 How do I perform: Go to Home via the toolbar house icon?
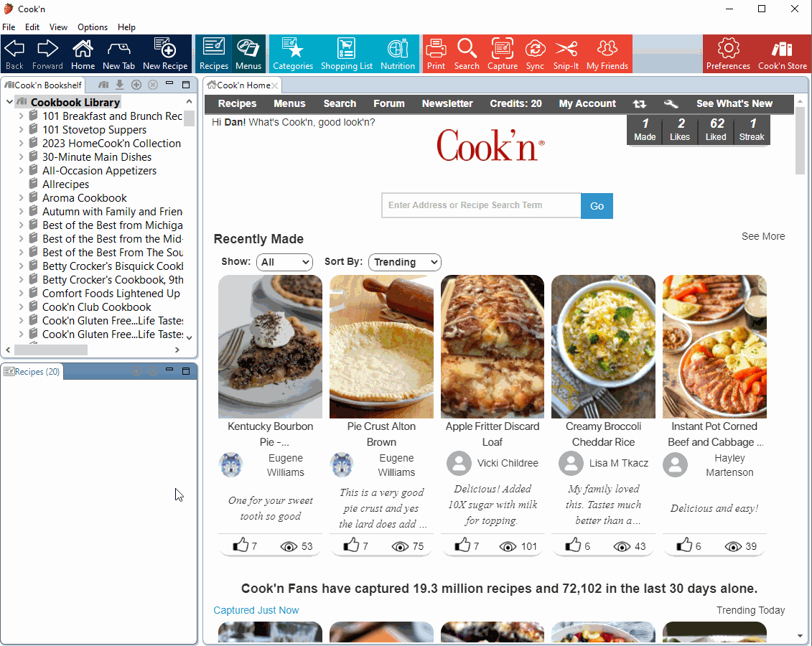(x=83, y=54)
